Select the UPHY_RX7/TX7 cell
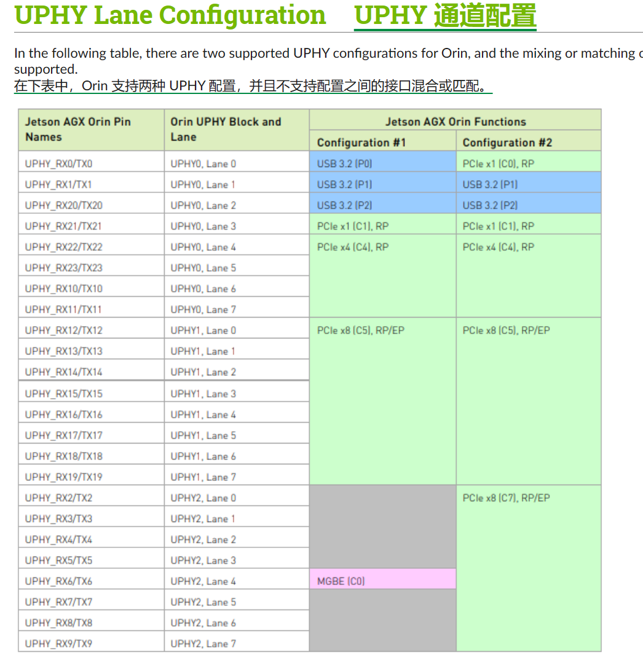643x672 pixels. click(92, 600)
